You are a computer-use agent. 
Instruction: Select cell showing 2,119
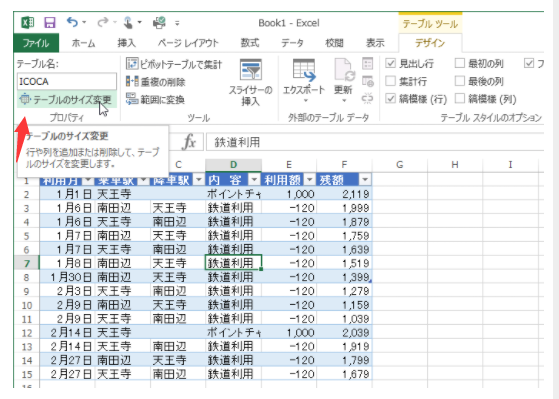[x=344, y=194]
